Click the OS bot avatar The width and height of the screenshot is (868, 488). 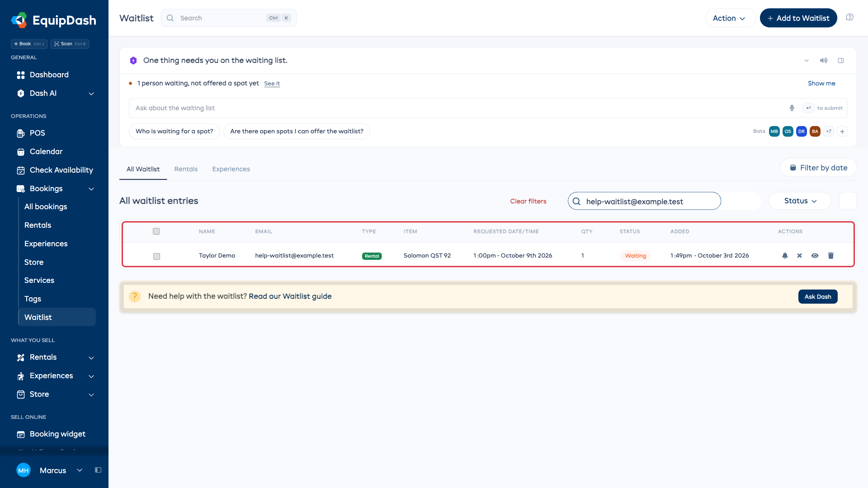[788, 131]
